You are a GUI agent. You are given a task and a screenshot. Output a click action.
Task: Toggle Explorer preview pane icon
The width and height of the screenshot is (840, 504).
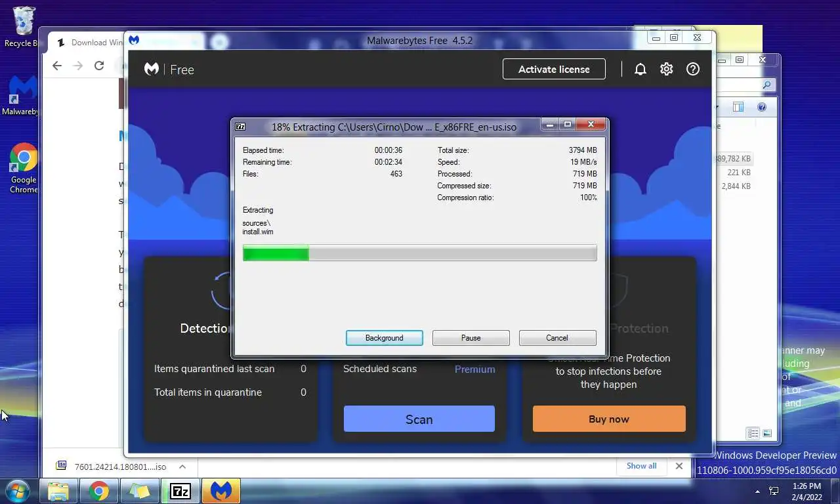coord(738,107)
